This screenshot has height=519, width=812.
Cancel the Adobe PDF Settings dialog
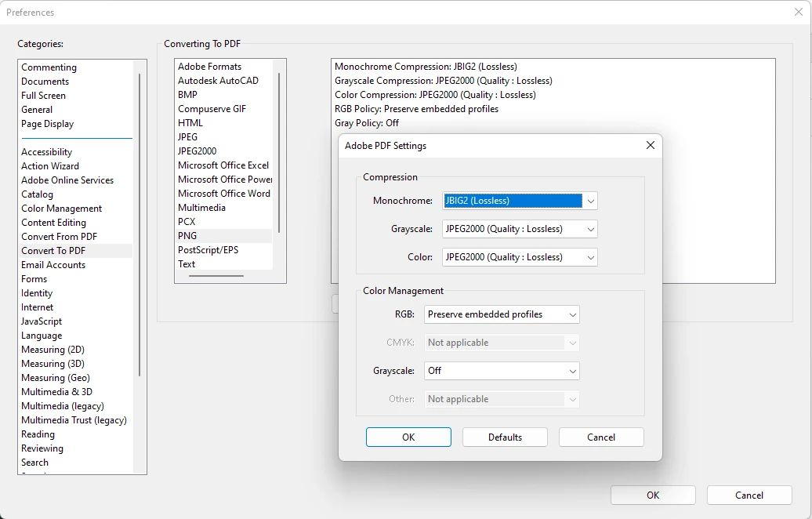coord(601,437)
